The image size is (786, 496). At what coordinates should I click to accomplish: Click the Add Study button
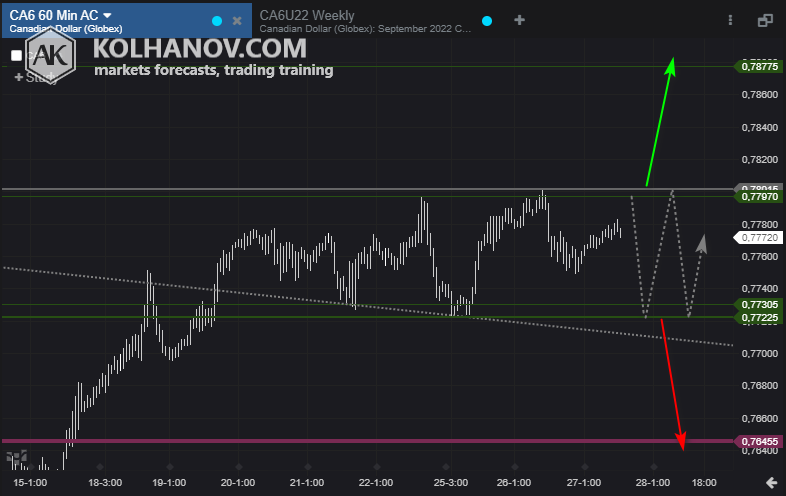pyautogui.click(x=36, y=76)
